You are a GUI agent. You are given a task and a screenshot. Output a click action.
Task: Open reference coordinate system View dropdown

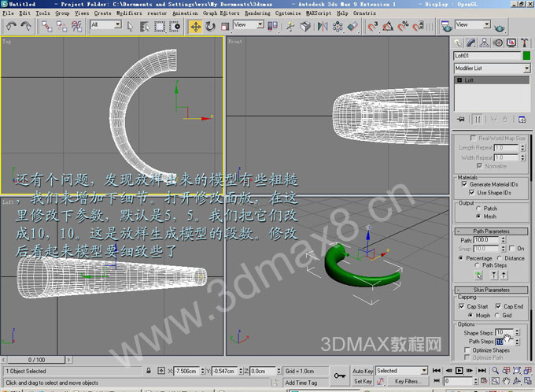(249, 24)
